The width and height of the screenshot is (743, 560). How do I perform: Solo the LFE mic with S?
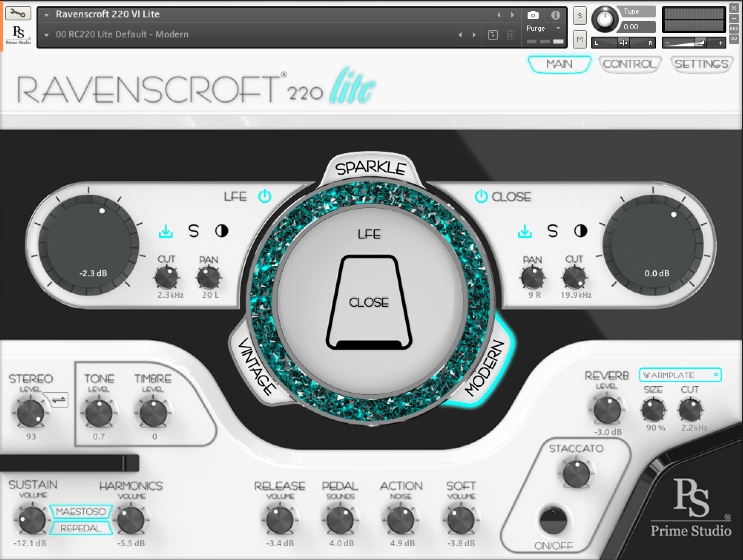[x=193, y=231]
